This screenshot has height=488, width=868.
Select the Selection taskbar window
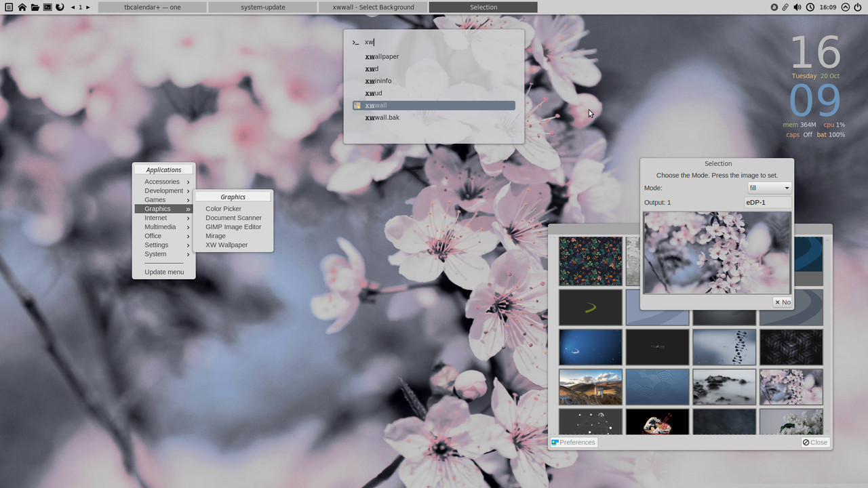484,7
